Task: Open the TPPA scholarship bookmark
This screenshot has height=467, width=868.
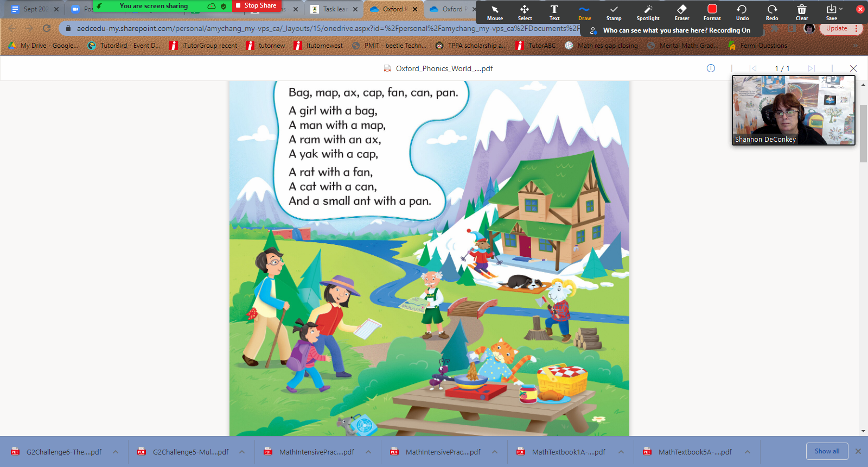Action: [471, 46]
